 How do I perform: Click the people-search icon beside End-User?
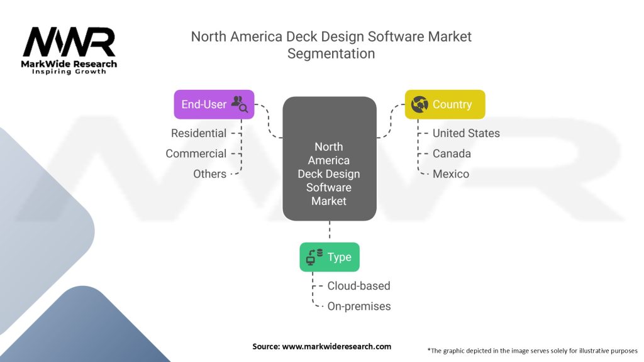(x=240, y=104)
